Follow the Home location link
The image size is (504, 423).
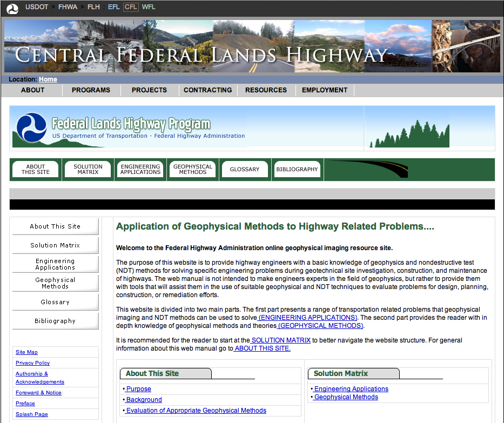point(48,79)
